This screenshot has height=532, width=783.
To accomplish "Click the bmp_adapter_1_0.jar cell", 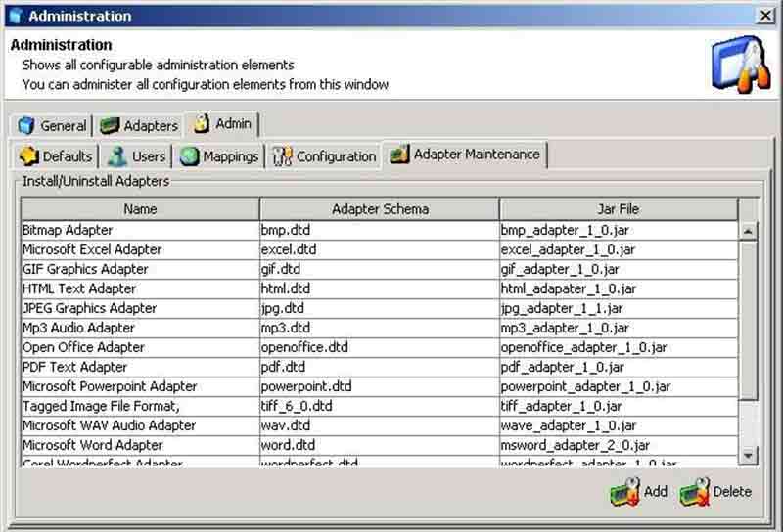I will tap(619, 230).
